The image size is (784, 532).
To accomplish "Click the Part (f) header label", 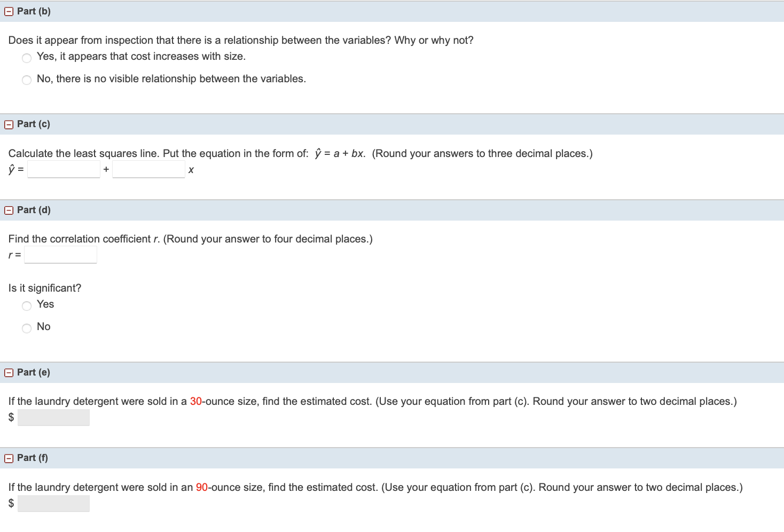I will tap(33, 458).
